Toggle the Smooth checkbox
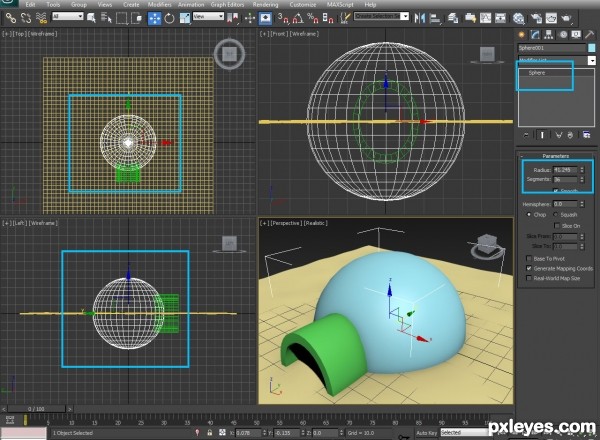 click(x=556, y=191)
